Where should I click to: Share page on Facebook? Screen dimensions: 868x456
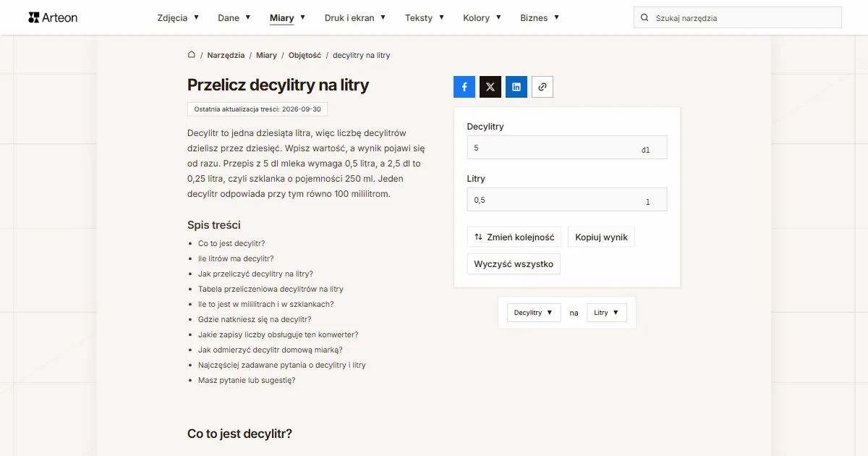click(x=464, y=87)
